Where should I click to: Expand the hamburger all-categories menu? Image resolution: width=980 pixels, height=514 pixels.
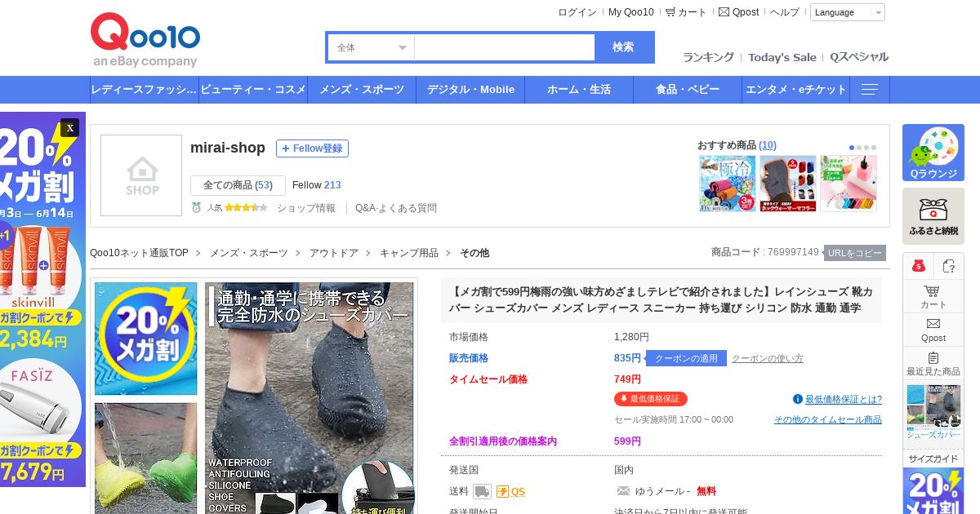point(870,90)
